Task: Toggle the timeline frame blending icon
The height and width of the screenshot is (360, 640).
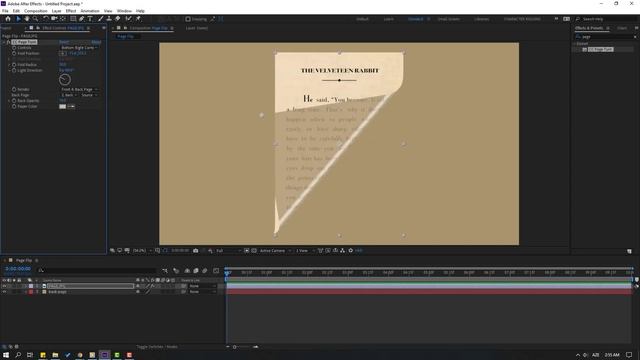Action: click(x=196, y=270)
